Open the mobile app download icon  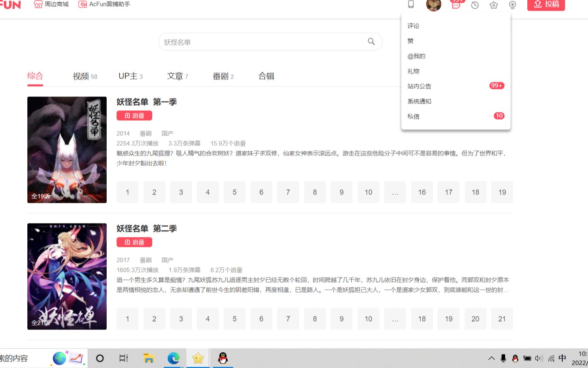coord(411,4)
